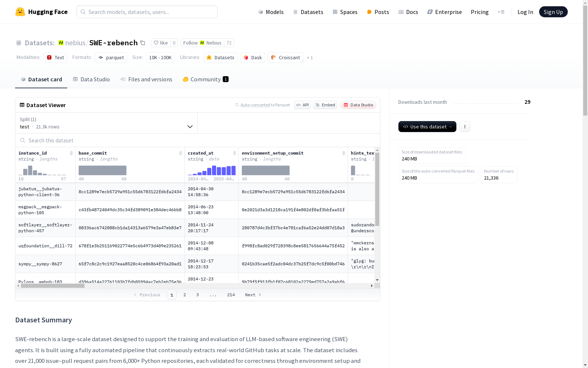
Task: Copy dataset name with the copy icon
Action: (143, 43)
